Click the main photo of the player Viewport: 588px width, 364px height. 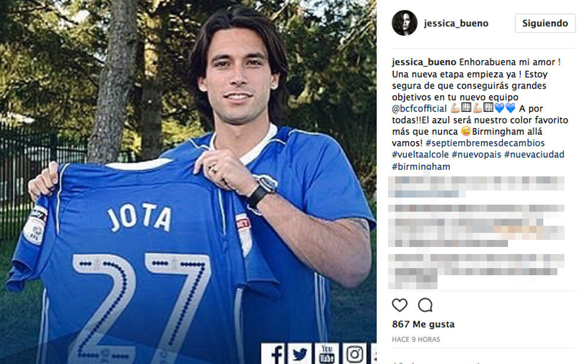click(188, 182)
